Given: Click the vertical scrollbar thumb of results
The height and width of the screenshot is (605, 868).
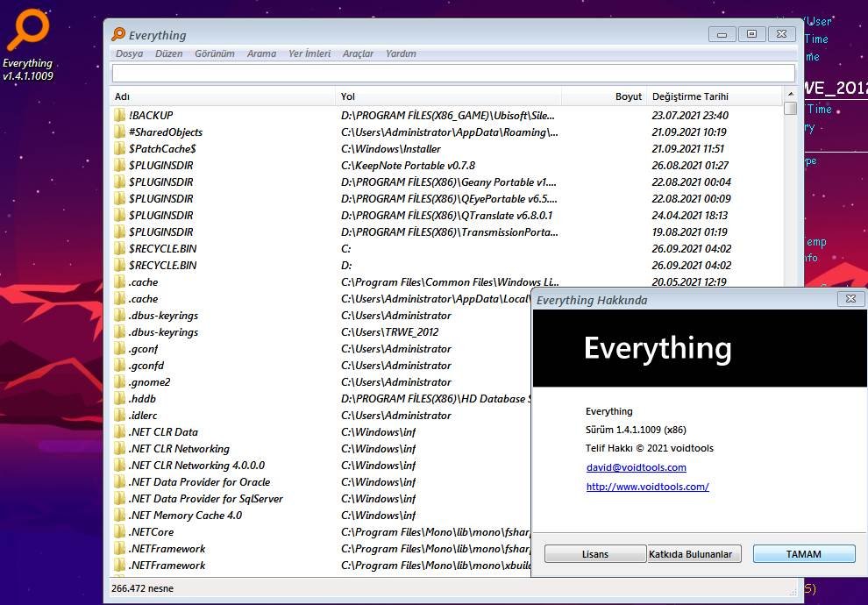Looking at the screenshot, I should (x=791, y=108).
